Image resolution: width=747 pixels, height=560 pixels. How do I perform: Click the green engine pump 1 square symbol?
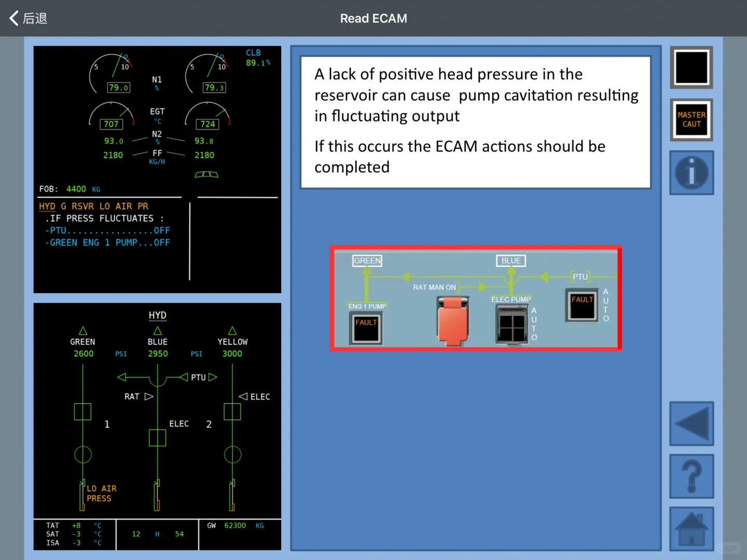[x=82, y=412]
